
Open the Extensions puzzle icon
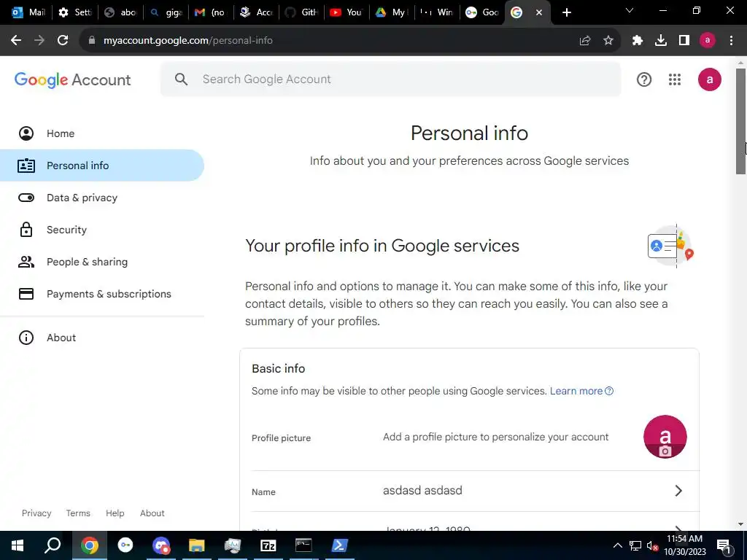(x=638, y=41)
